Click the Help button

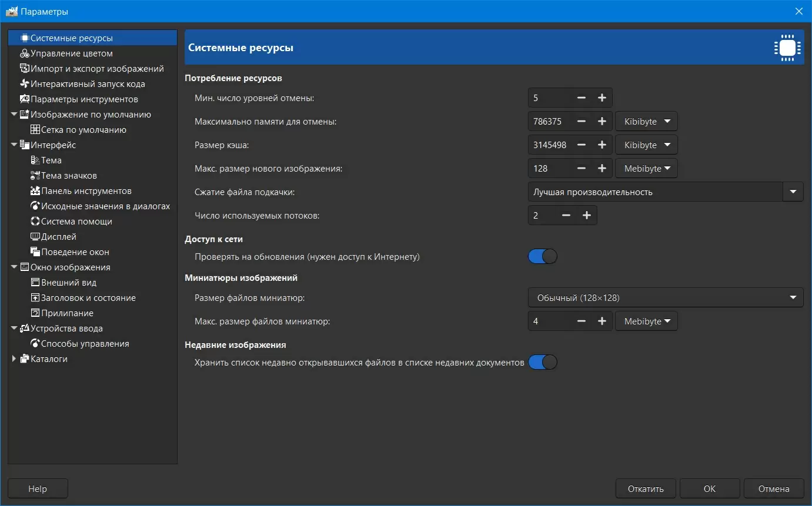38,489
